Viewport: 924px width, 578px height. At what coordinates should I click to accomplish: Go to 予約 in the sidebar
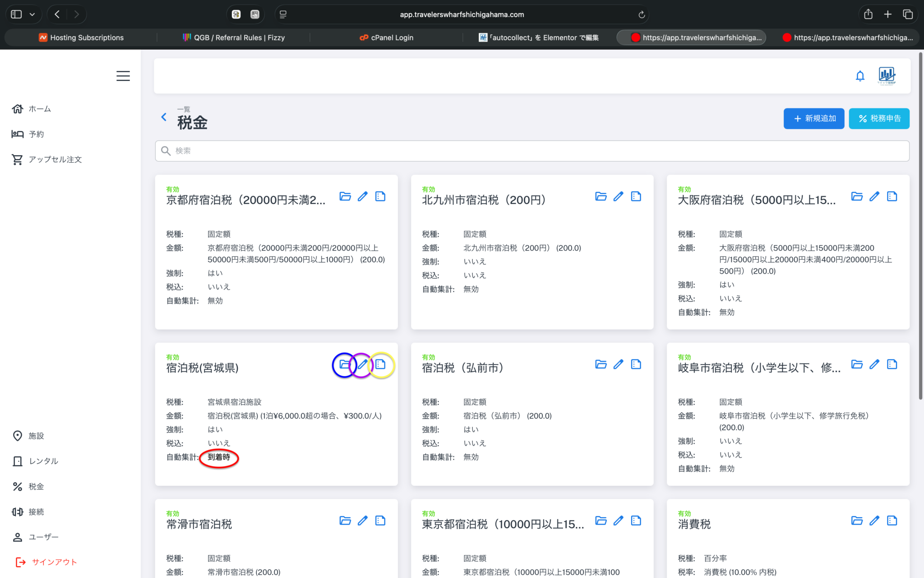[36, 134]
